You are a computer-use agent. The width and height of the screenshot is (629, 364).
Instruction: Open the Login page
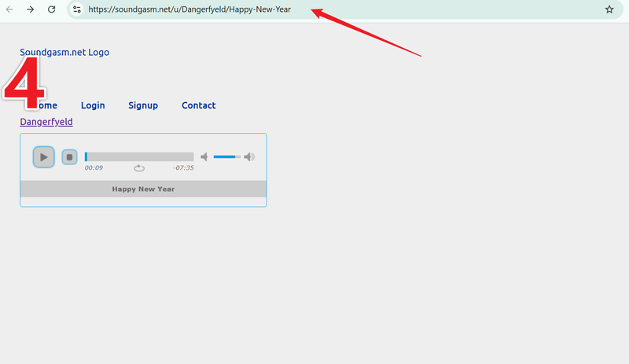(93, 105)
